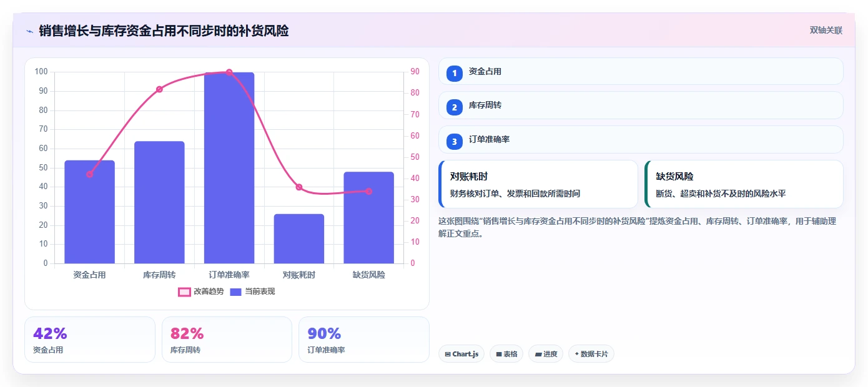This screenshot has height=387, width=868.
Task: Click the 双轴关联 label in header
Action: pos(826,30)
